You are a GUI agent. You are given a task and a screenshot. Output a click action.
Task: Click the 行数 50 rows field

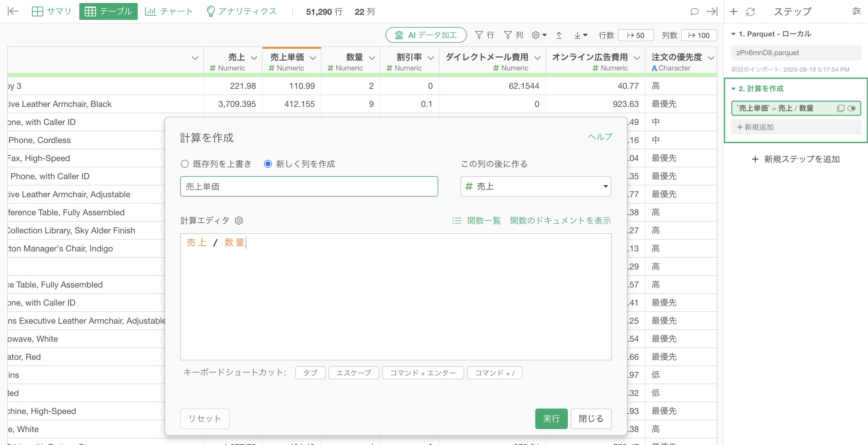point(636,35)
